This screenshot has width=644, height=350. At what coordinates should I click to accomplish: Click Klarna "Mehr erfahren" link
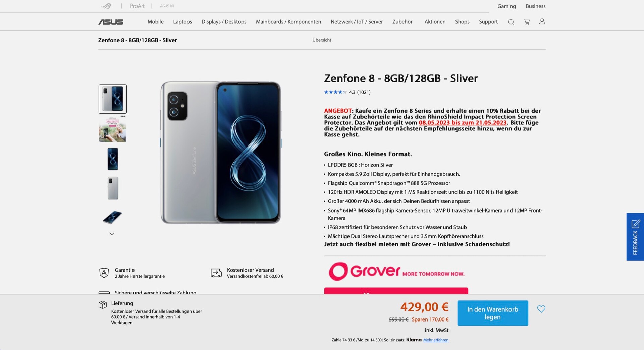point(436,340)
